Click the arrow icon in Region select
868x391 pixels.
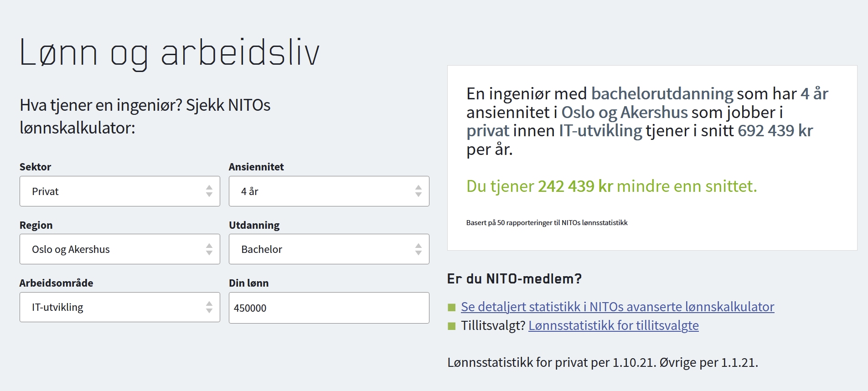(x=209, y=249)
